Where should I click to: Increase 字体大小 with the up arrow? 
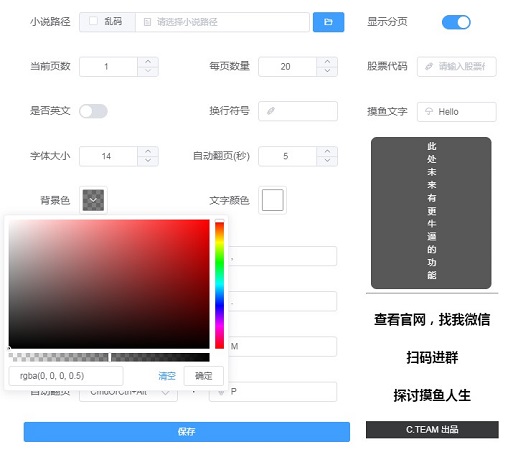[x=148, y=151]
